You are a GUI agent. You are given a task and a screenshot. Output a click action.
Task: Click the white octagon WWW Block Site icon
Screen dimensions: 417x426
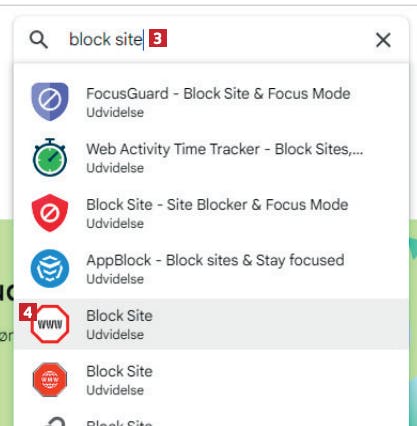tap(50, 324)
